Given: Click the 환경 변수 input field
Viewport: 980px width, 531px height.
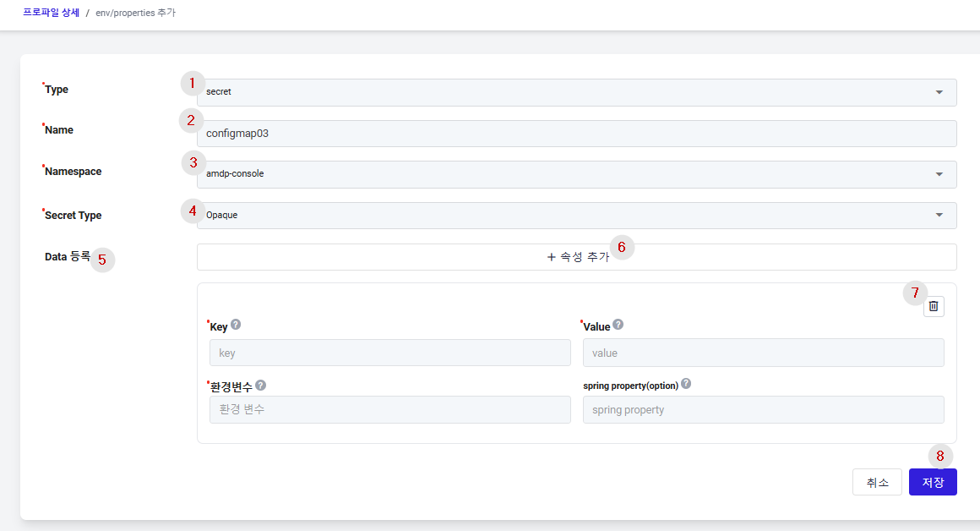Looking at the screenshot, I should coord(390,409).
